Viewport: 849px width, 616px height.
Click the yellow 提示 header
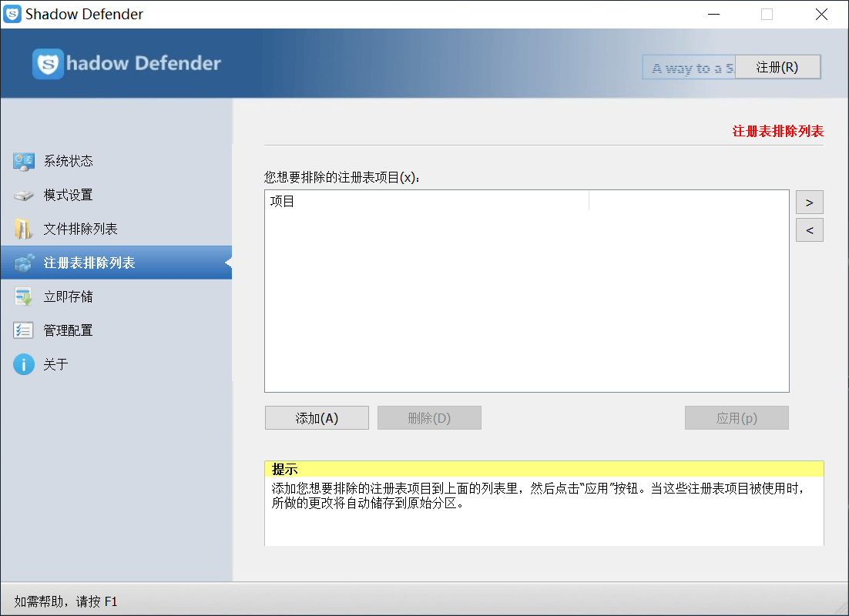click(x=544, y=469)
